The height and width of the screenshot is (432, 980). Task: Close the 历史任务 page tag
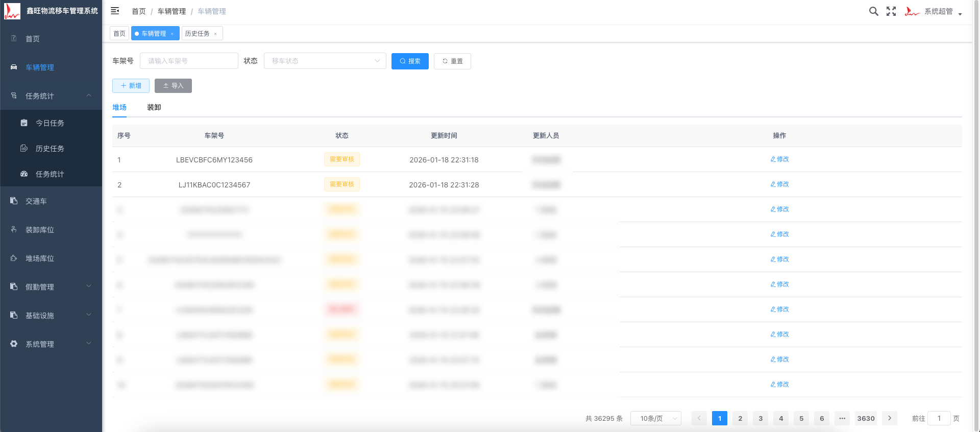pyautogui.click(x=215, y=34)
